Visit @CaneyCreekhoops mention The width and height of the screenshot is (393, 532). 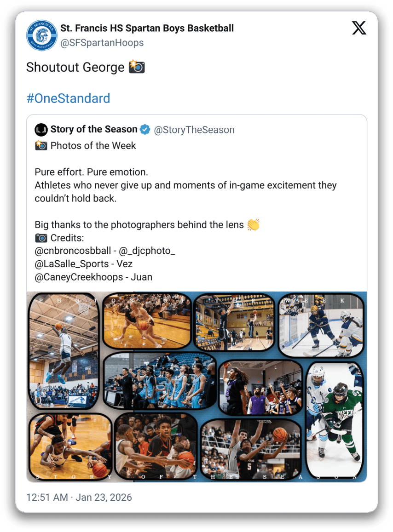[x=79, y=277]
